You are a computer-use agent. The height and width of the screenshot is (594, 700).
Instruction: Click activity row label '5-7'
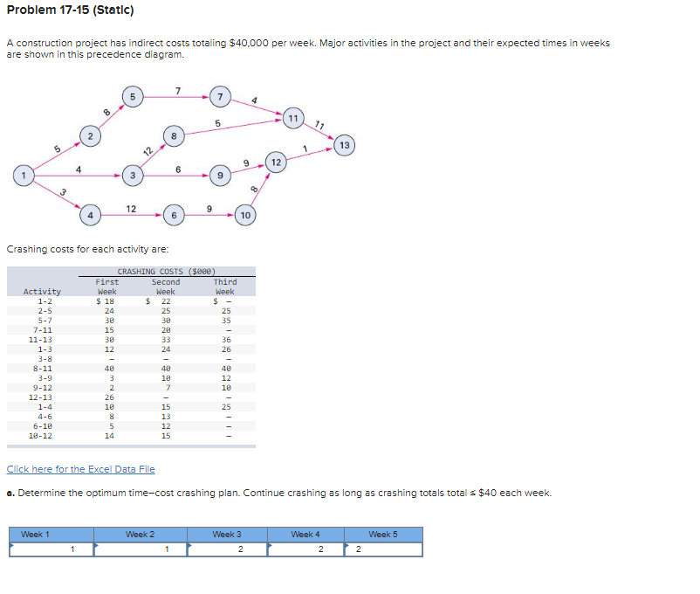(45, 321)
